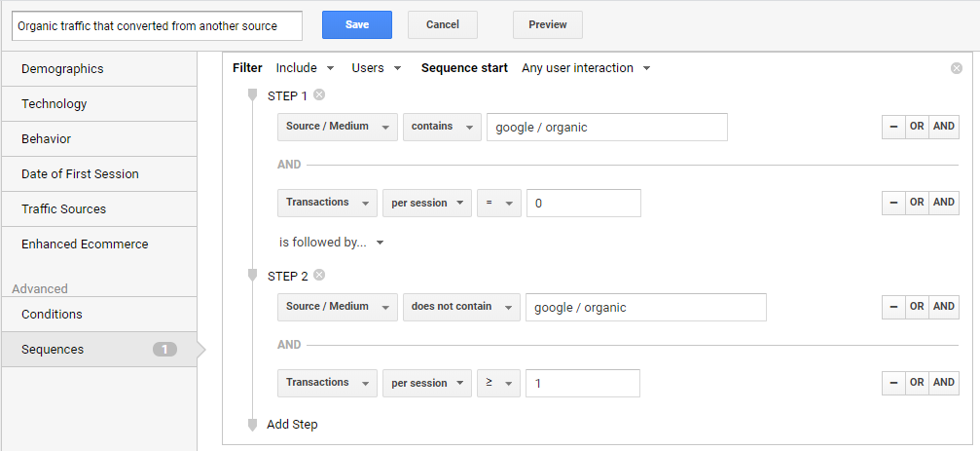Open 'does not contain' operator dropdown
Viewport: 980px width, 451px height.
click(459, 307)
